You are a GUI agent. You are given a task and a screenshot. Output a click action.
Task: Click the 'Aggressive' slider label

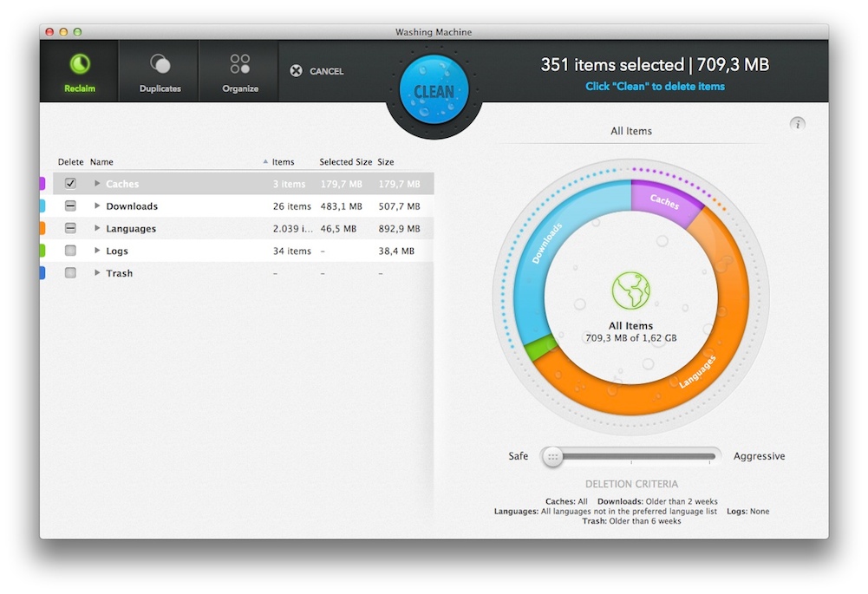pyautogui.click(x=759, y=456)
